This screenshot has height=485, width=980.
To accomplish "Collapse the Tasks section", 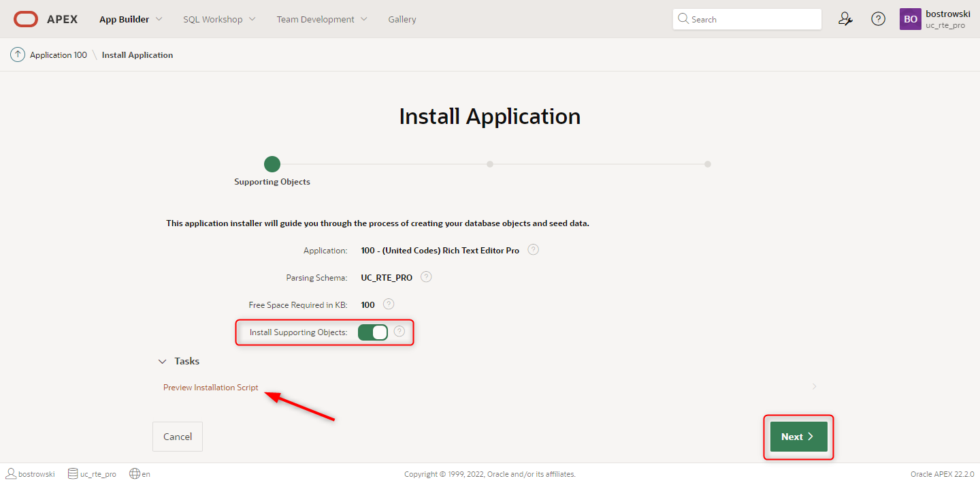I will point(162,361).
